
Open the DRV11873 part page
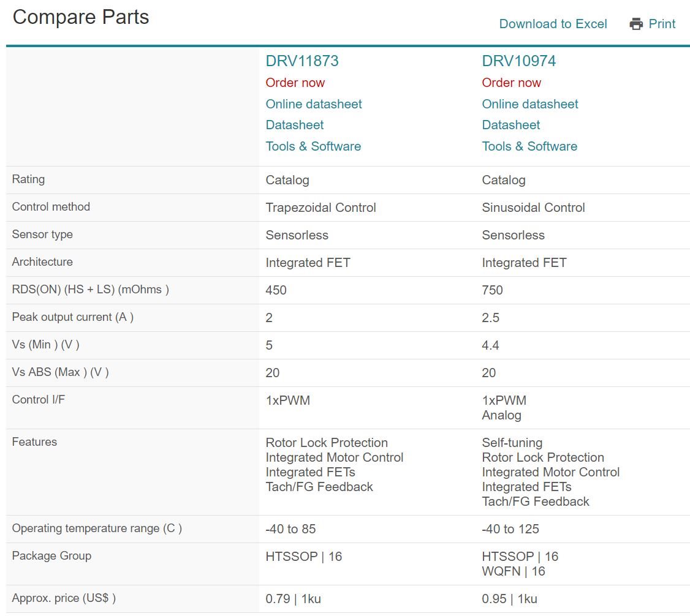click(x=302, y=61)
